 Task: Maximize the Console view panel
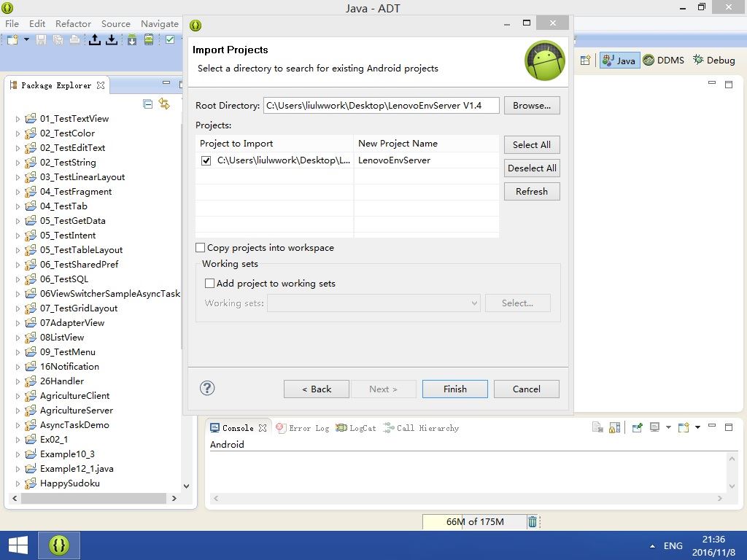tap(729, 427)
